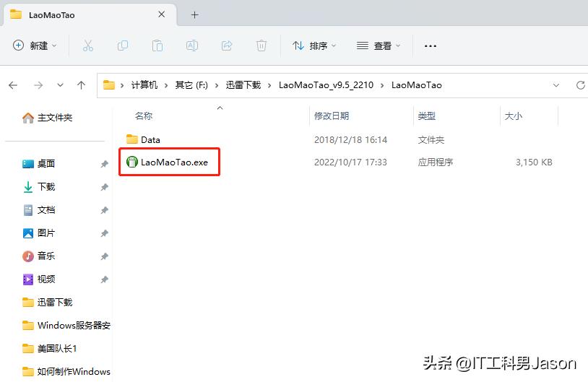Screen dimensions: 588x382
Task: Sort by Type (类型) column header
Action: click(426, 116)
